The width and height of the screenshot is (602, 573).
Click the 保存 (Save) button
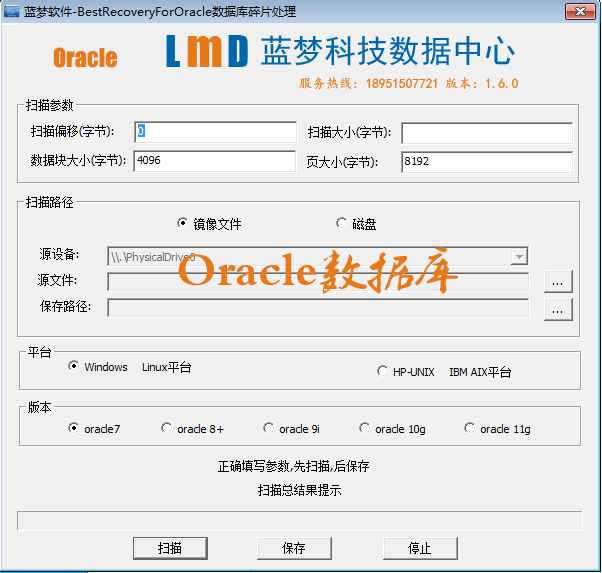[x=293, y=548]
